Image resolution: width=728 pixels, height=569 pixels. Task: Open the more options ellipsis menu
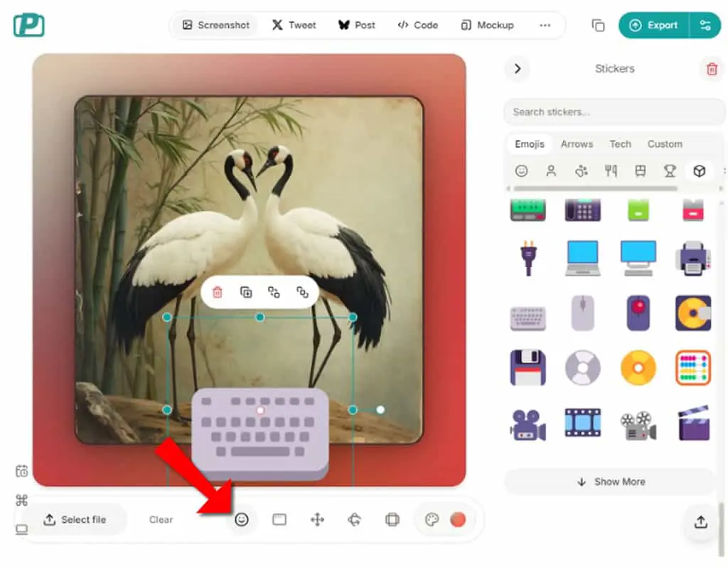point(545,25)
